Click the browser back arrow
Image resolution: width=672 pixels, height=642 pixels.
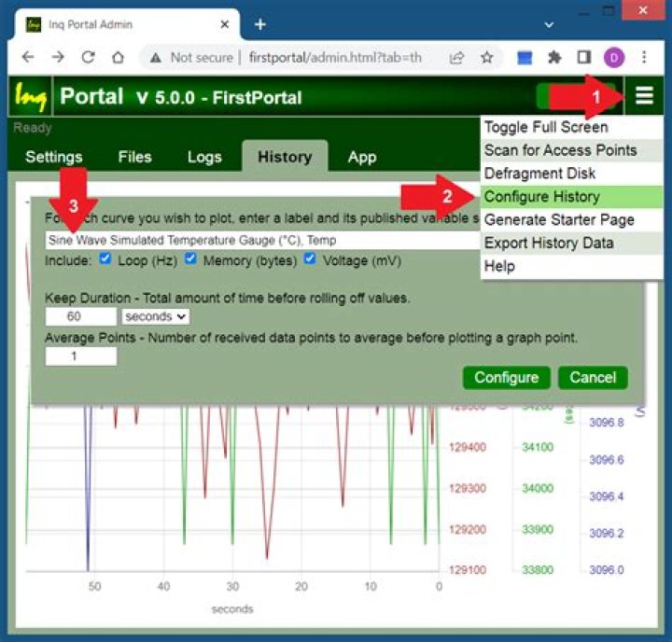coord(28,57)
